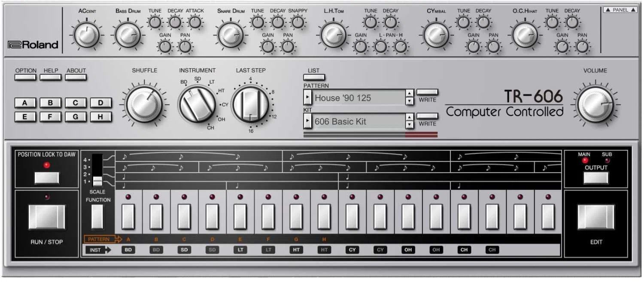Open the Kit dropdown arrow
The height and width of the screenshot is (282, 644).
click(307, 121)
